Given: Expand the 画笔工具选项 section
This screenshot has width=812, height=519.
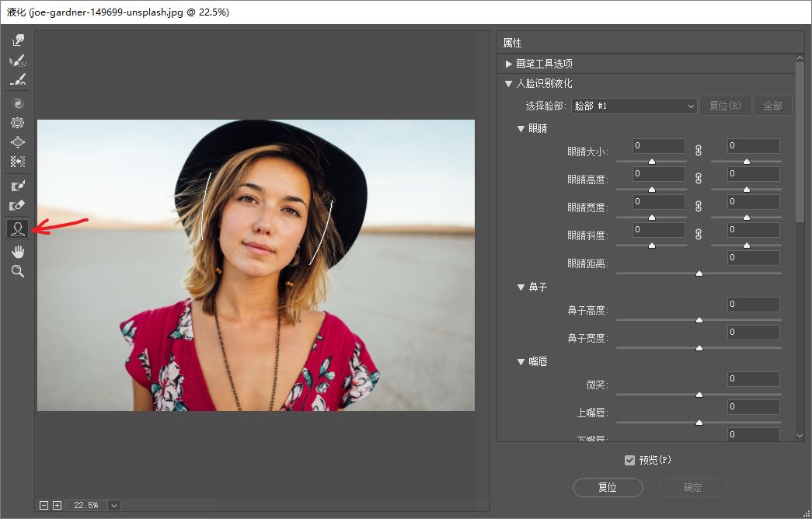Looking at the screenshot, I should [x=509, y=63].
